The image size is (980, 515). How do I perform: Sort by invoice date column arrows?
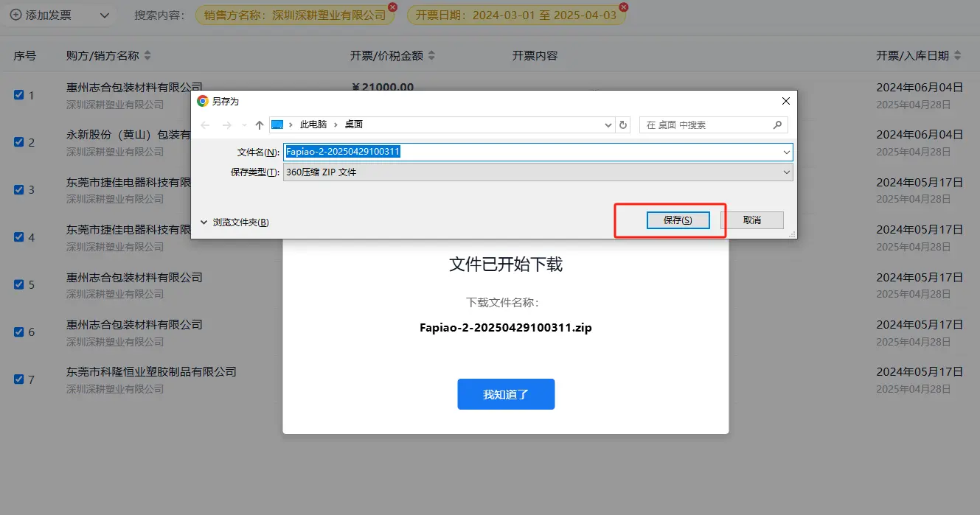[957, 56]
